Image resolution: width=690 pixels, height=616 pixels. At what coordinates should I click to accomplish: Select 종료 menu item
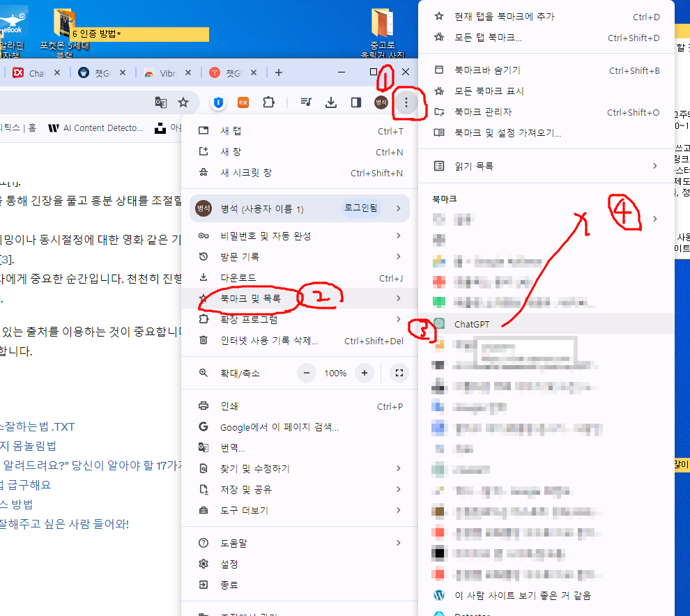click(300, 585)
